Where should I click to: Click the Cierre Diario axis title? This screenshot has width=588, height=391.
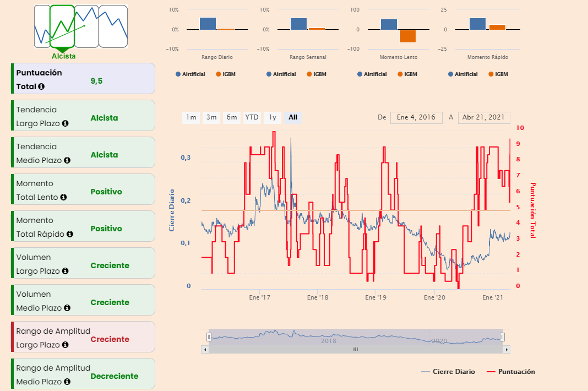[172, 210]
